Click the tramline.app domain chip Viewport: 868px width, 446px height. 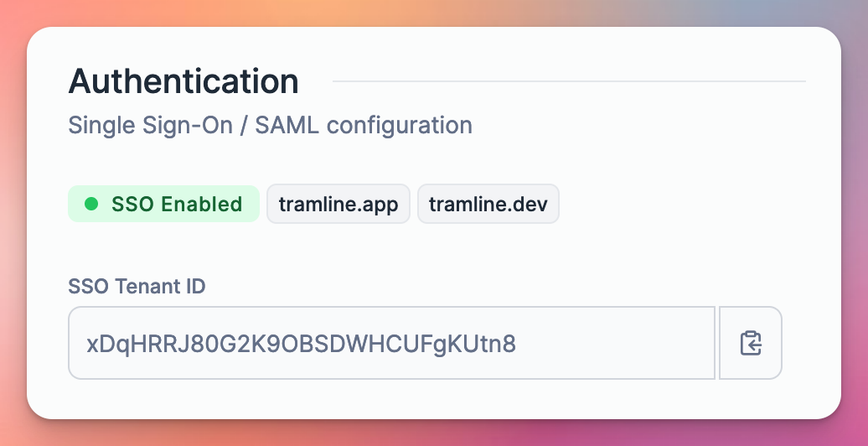pos(338,204)
